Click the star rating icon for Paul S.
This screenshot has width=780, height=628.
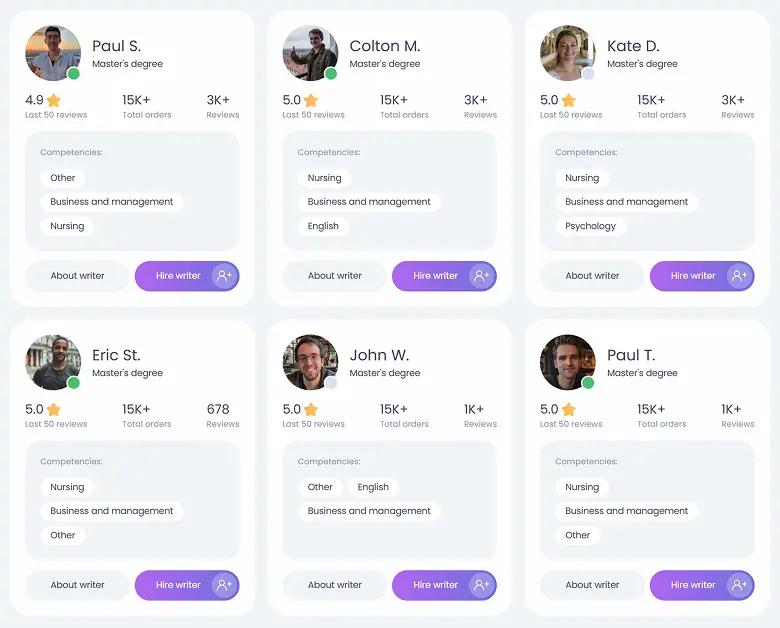(54, 100)
